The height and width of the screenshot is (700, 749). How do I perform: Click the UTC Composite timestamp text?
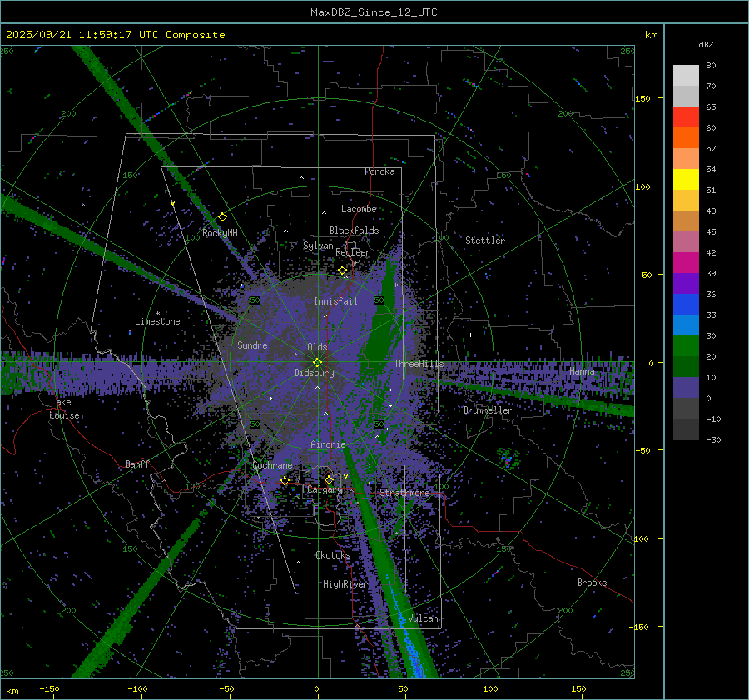(116, 35)
